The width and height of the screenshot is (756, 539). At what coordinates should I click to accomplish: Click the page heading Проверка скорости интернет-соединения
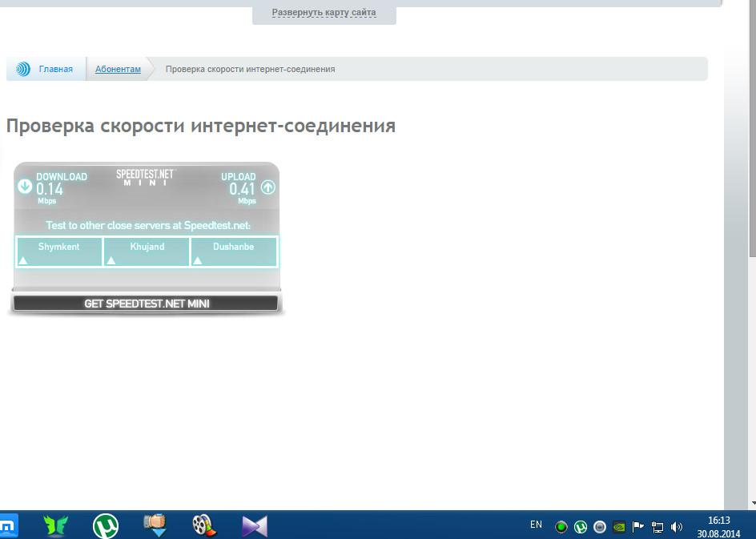(x=200, y=126)
